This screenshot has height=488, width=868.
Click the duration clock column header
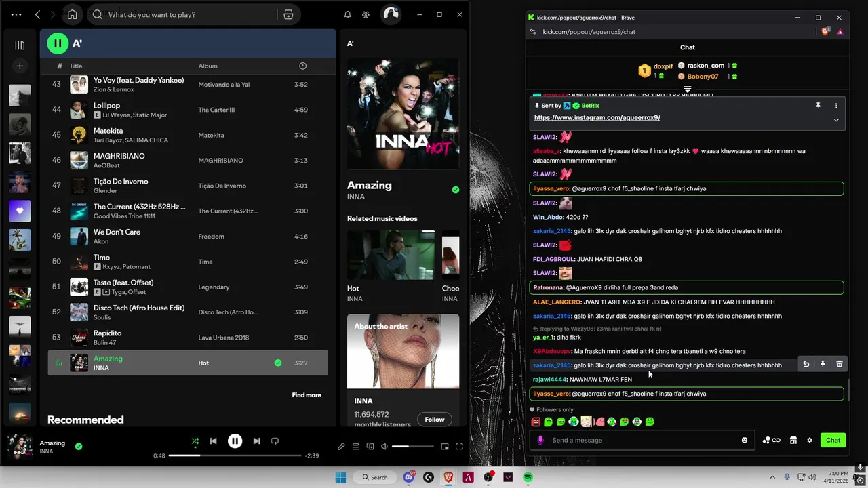[302, 66]
